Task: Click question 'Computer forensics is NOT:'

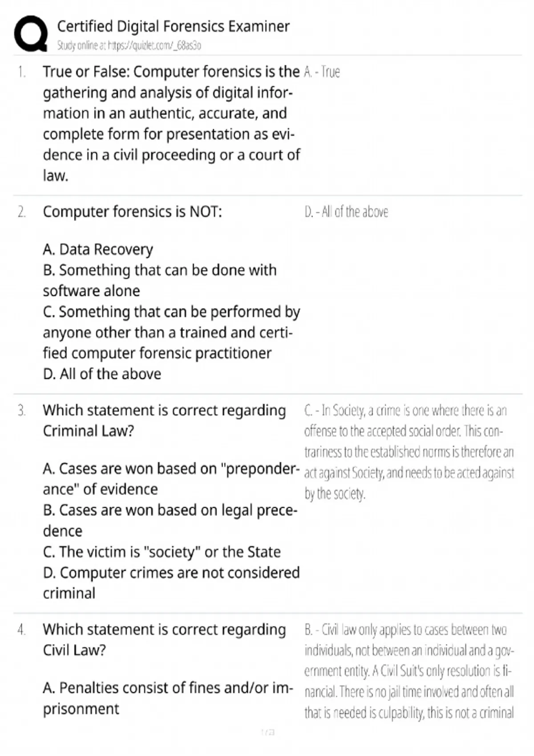Action: 132,212
